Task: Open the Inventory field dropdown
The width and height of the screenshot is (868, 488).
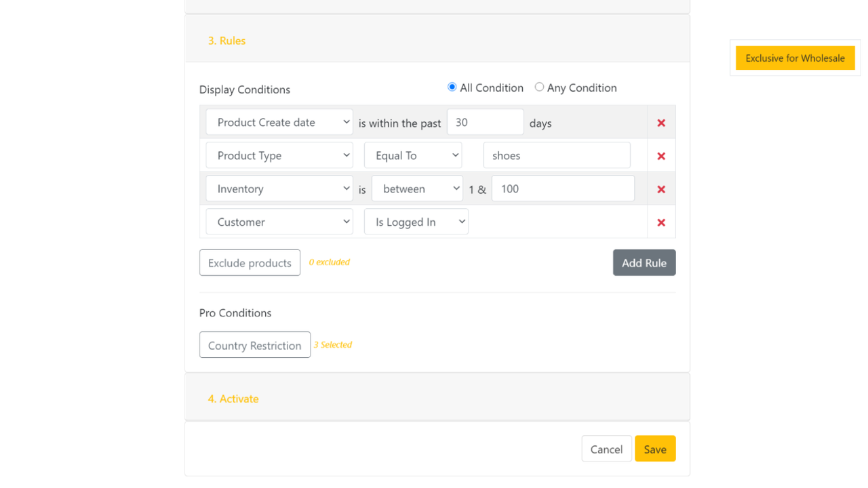Action: coord(279,188)
